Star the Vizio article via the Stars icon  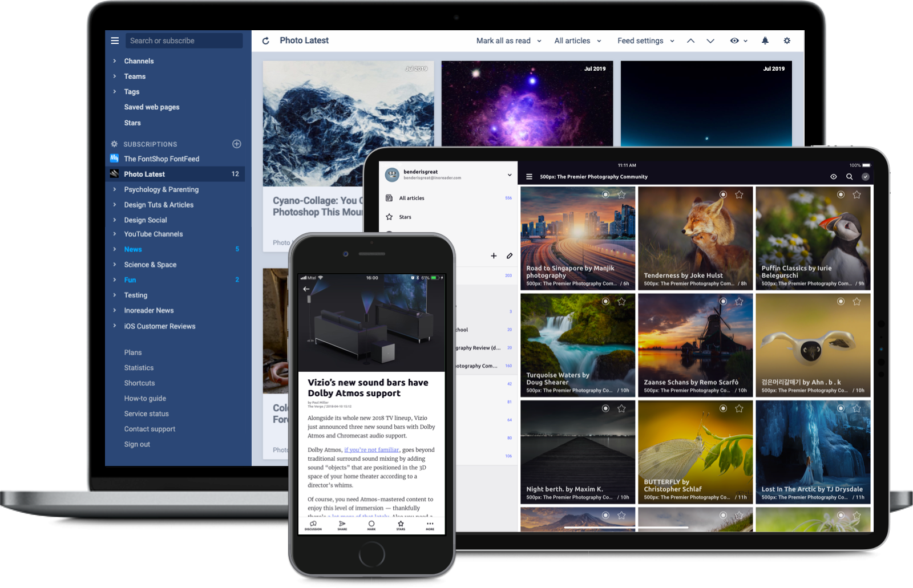click(401, 524)
